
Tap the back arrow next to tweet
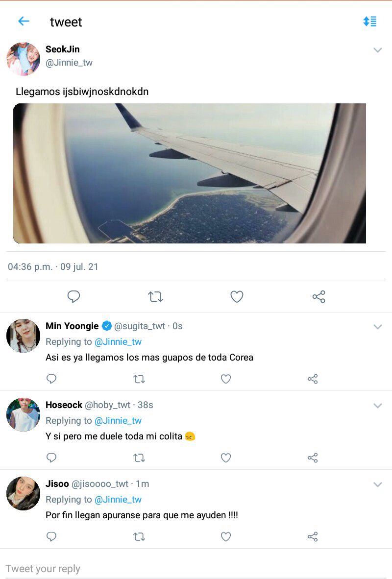click(x=24, y=22)
